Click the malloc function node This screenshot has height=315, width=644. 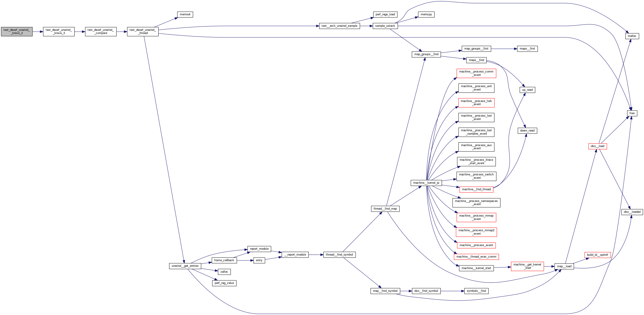pyautogui.click(x=632, y=36)
